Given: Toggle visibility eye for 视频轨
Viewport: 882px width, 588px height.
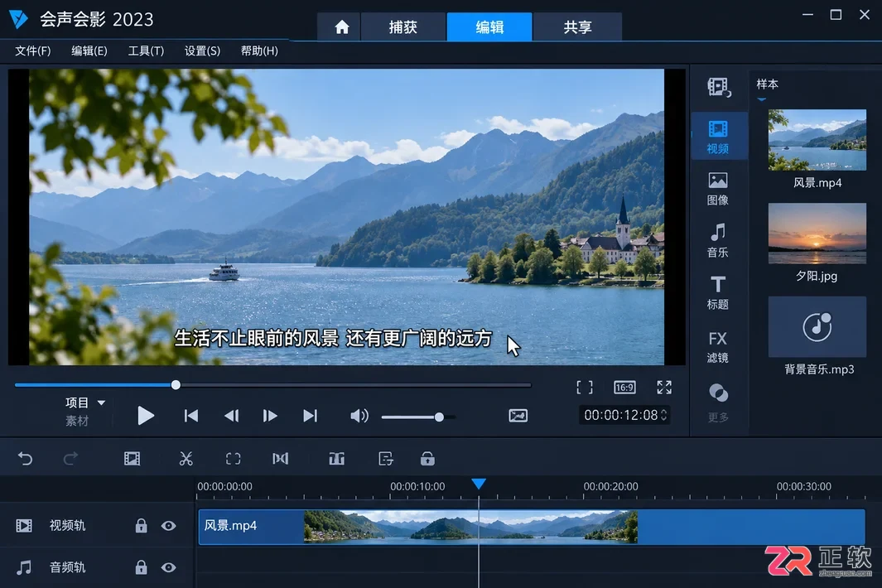Looking at the screenshot, I should pos(168,526).
